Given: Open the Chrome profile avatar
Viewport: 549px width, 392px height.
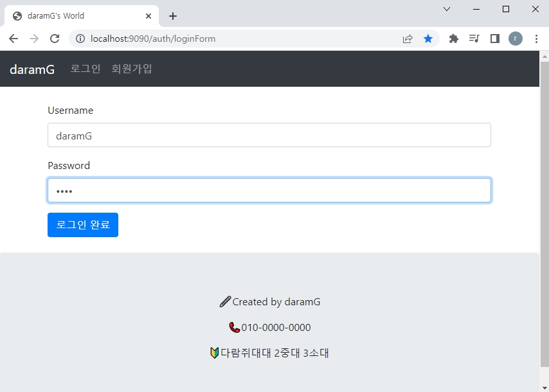Looking at the screenshot, I should (x=516, y=39).
